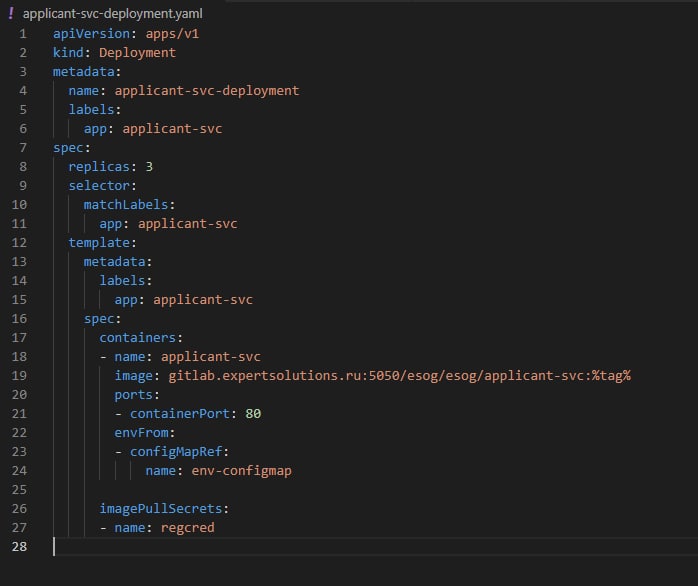
Task: Click the containerPort value '80'
Action: [253, 414]
